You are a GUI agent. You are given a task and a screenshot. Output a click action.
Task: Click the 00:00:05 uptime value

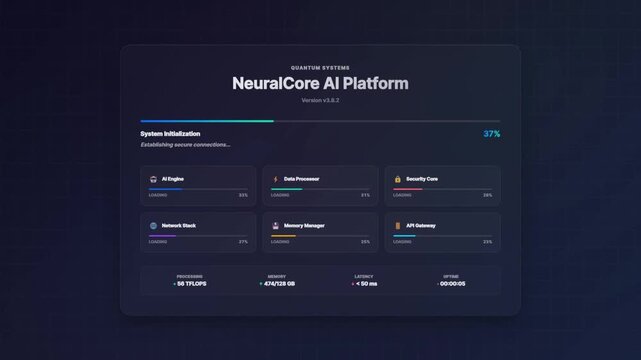(x=453, y=284)
